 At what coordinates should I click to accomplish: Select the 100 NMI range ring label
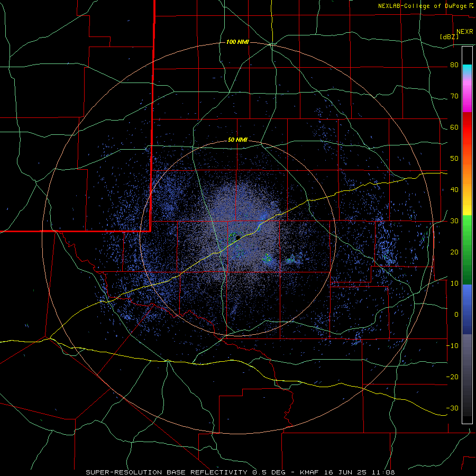coord(237,42)
